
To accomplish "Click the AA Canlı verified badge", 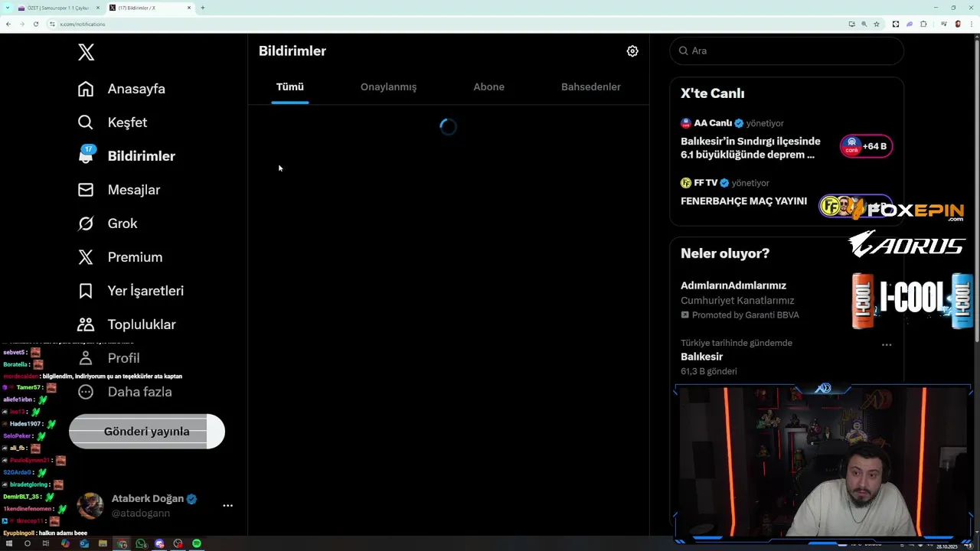I will coord(739,123).
